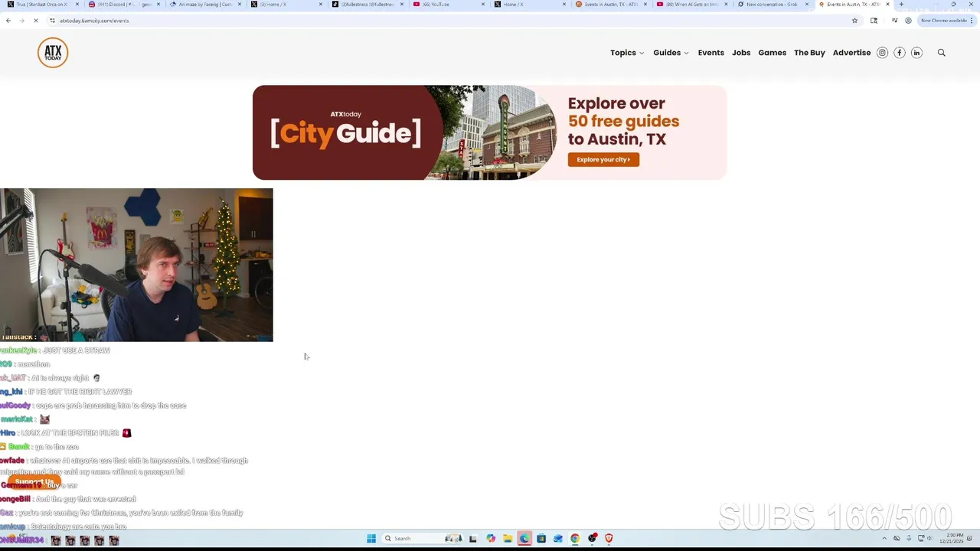
Task: Launch Copilot from the taskbar
Action: click(490, 539)
